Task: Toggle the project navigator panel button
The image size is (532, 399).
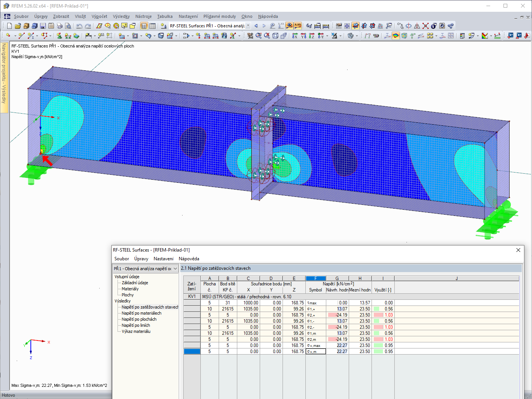Action: 144,26
